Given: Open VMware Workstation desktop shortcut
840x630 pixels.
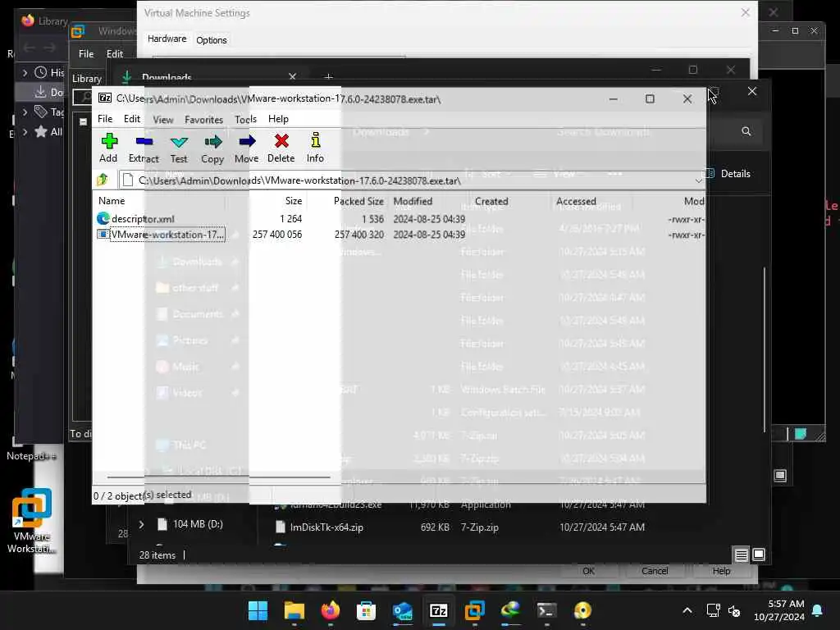Looking at the screenshot, I should (32, 519).
